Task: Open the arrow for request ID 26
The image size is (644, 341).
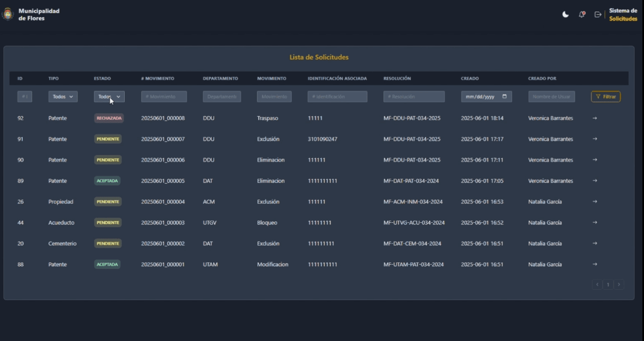Action: pyautogui.click(x=595, y=202)
